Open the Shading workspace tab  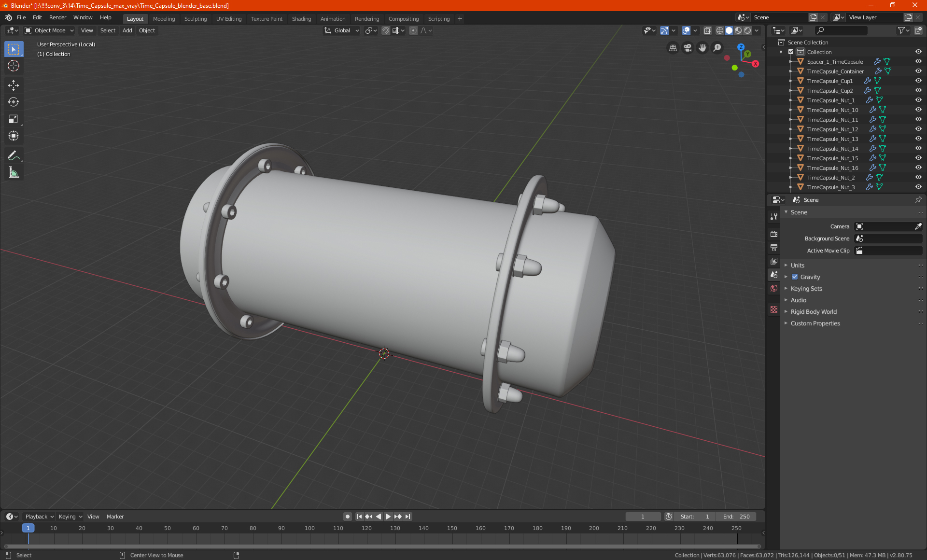301,19
